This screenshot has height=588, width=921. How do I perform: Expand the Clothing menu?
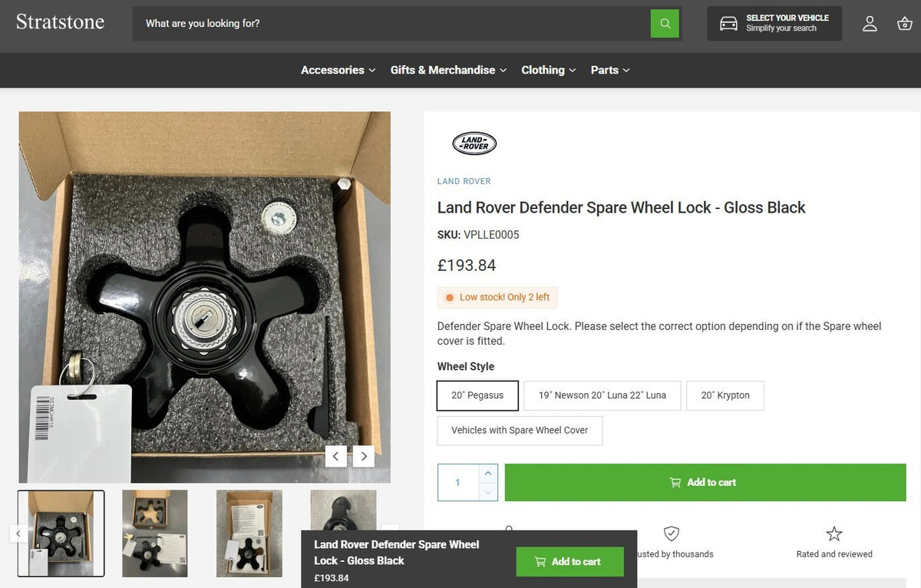(549, 70)
